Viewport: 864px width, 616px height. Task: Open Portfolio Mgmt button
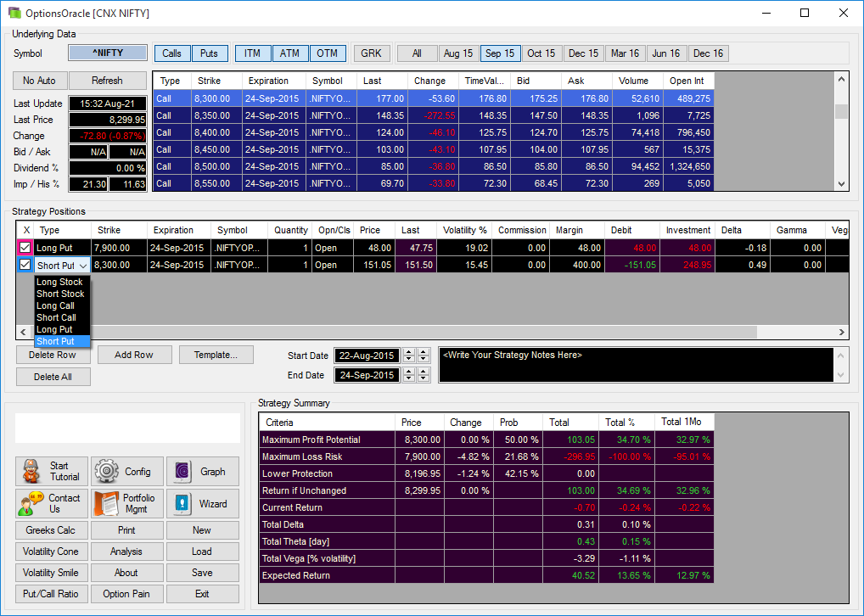click(127, 503)
